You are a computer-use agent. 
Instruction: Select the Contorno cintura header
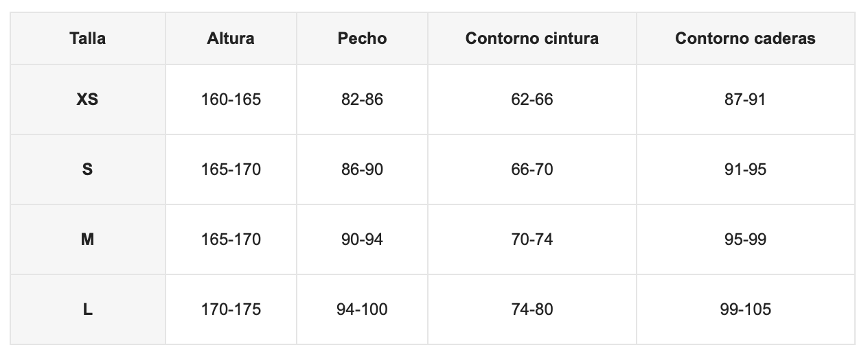click(532, 38)
